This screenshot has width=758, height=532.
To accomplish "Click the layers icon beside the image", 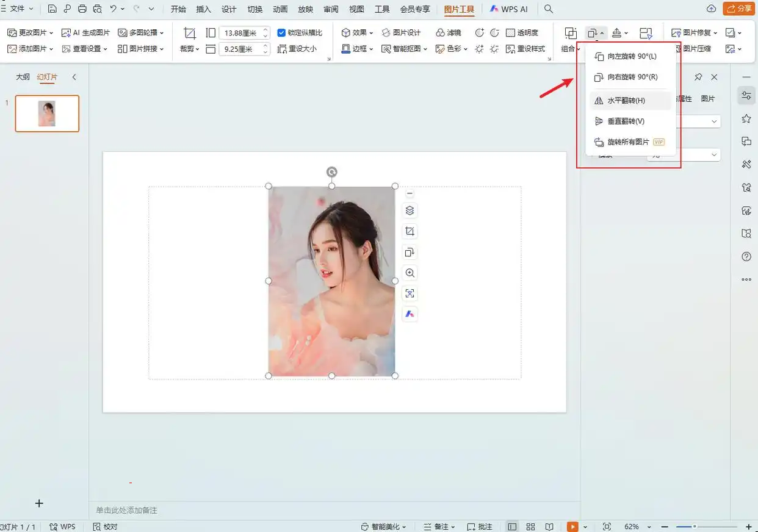I will [410, 210].
